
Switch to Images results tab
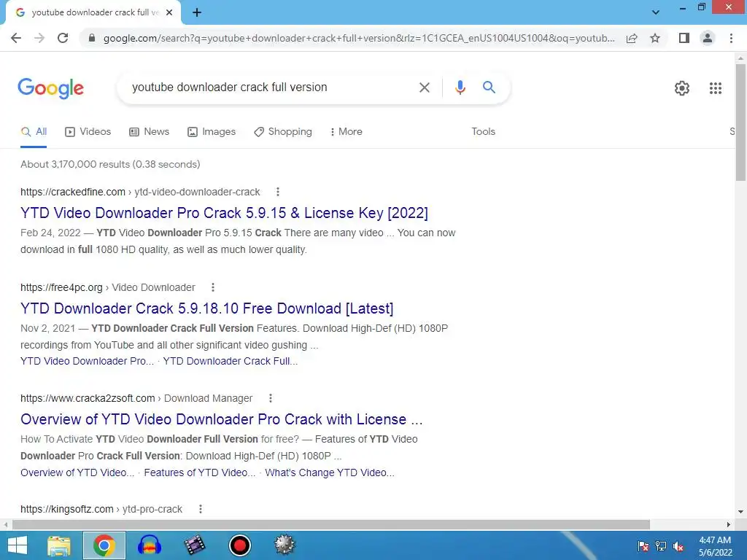(212, 132)
